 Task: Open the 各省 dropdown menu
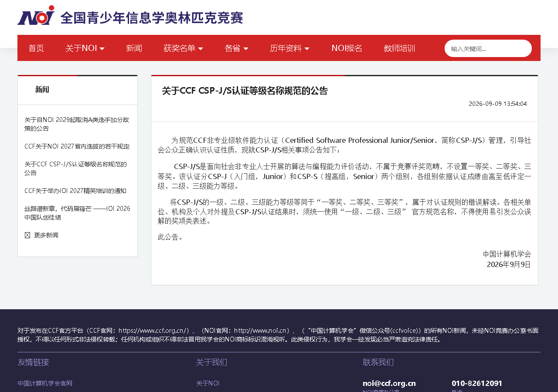tap(237, 48)
